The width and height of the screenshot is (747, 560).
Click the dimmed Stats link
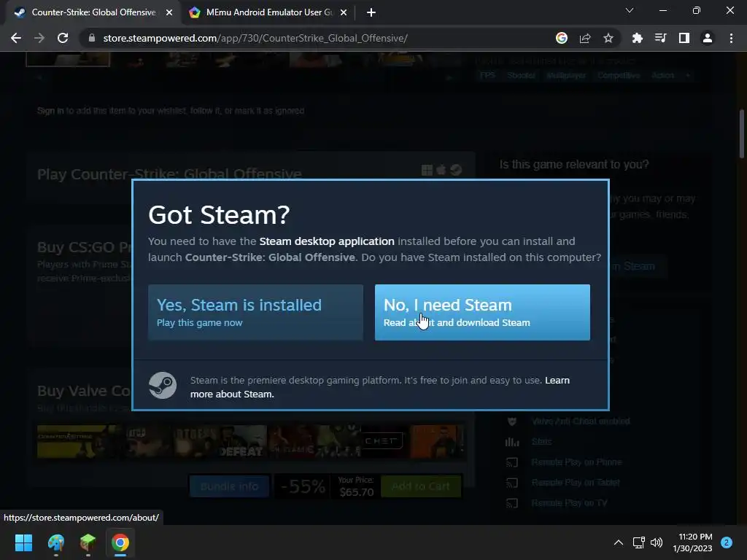(x=541, y=441)
